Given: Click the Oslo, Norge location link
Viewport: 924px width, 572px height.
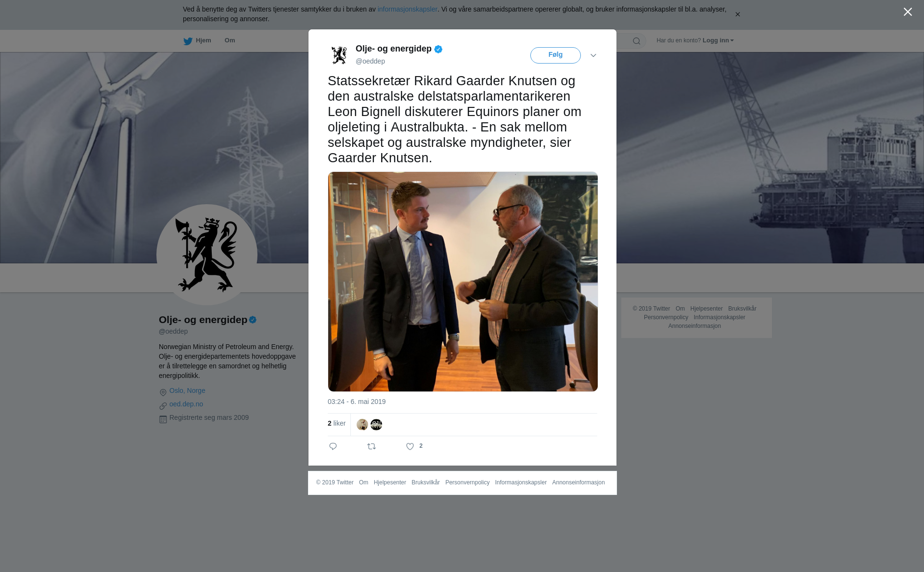Looking at the screenshot, I should (x=187, y=390).
